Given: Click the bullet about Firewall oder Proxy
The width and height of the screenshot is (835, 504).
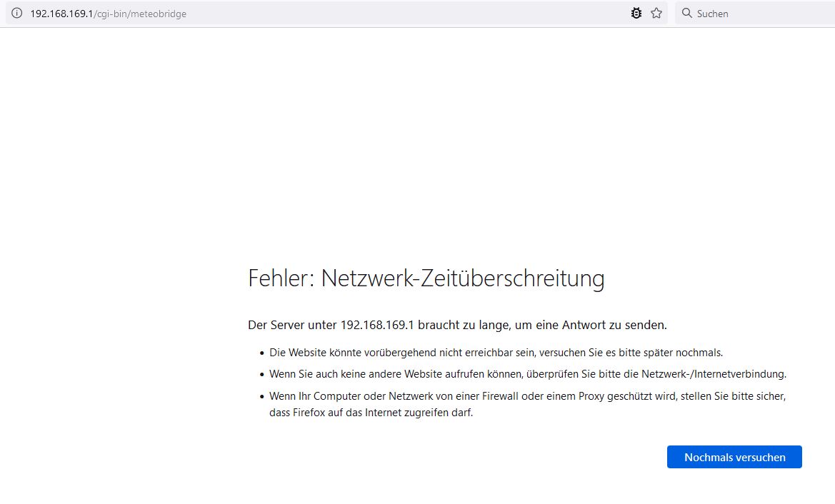Looking at the screenshot, I should coord(528,404).
